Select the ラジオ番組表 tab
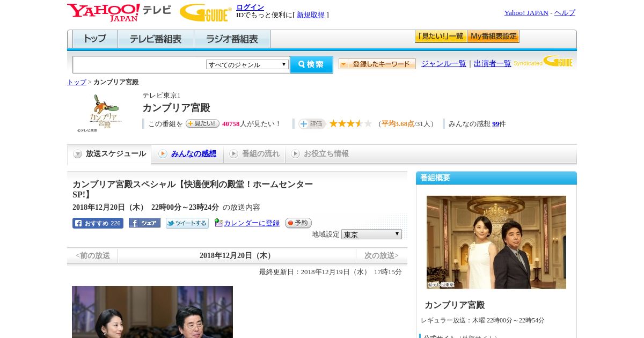Image resolution: width=644 pixels, height=338 pixels. [232, 39]
